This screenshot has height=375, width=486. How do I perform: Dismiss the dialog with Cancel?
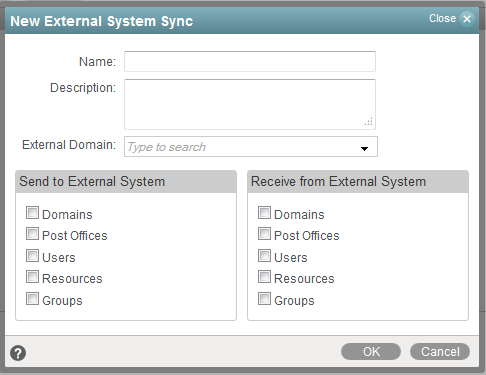440,352
